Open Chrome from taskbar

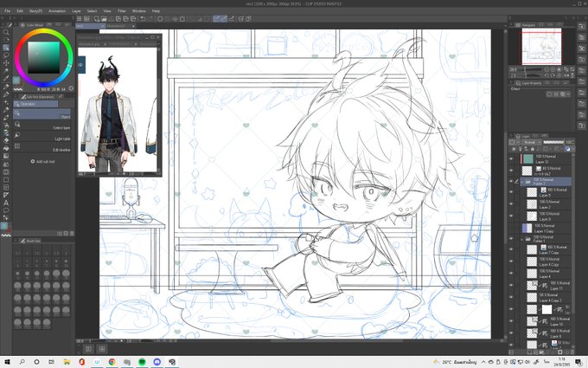tap(112, 362)
